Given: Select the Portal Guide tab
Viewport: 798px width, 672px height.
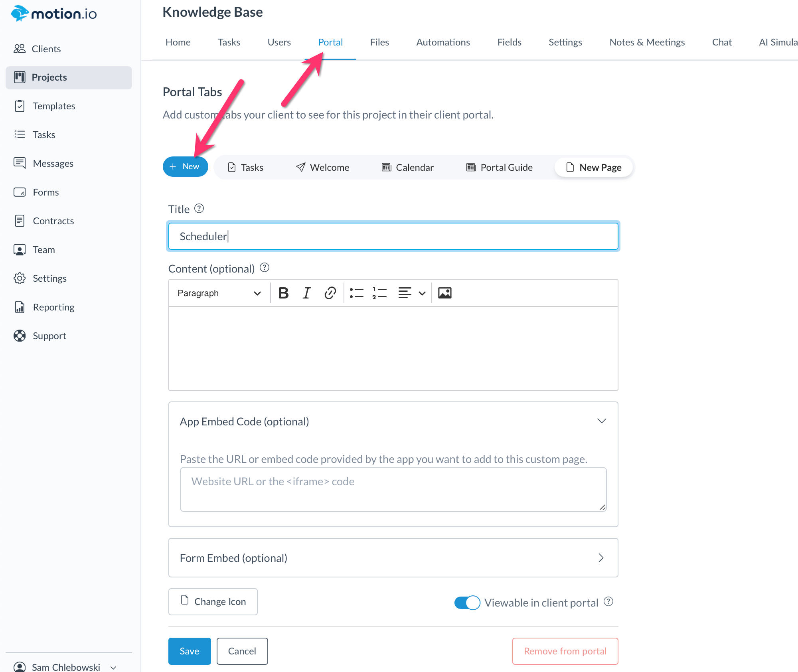Looking at the screenshot, I should point(500,168).
